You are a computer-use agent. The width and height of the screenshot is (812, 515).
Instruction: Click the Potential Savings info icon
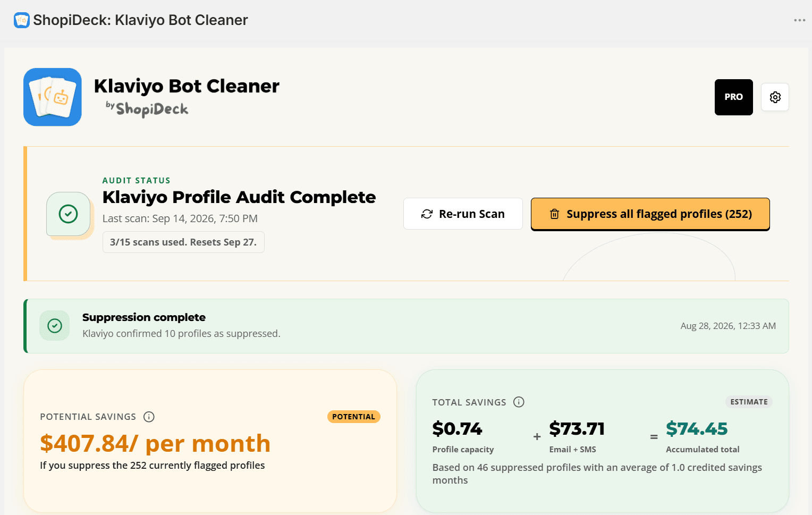(x=149, y=417)
